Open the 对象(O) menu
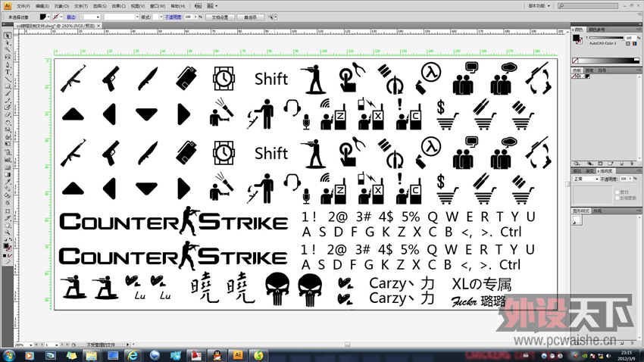Viewport: 644px width, 362px height. tap(61, 6)
